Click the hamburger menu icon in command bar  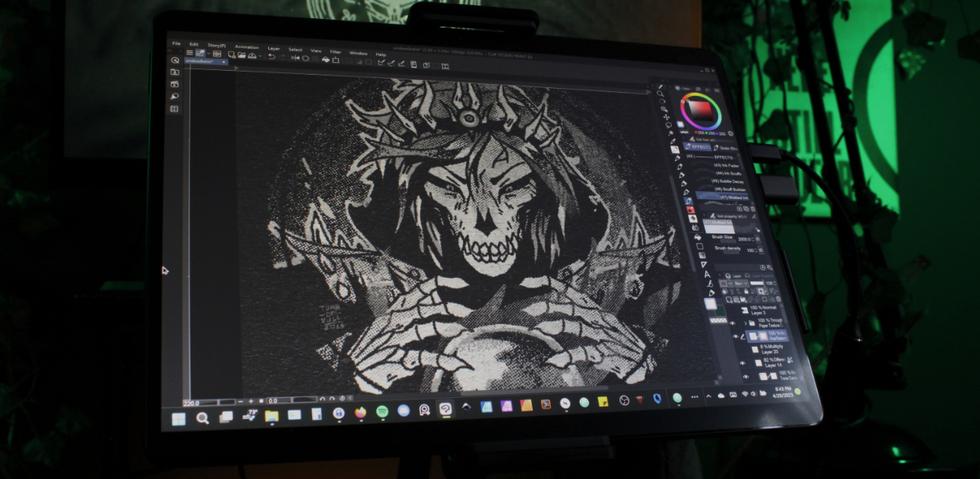(190, 53)
